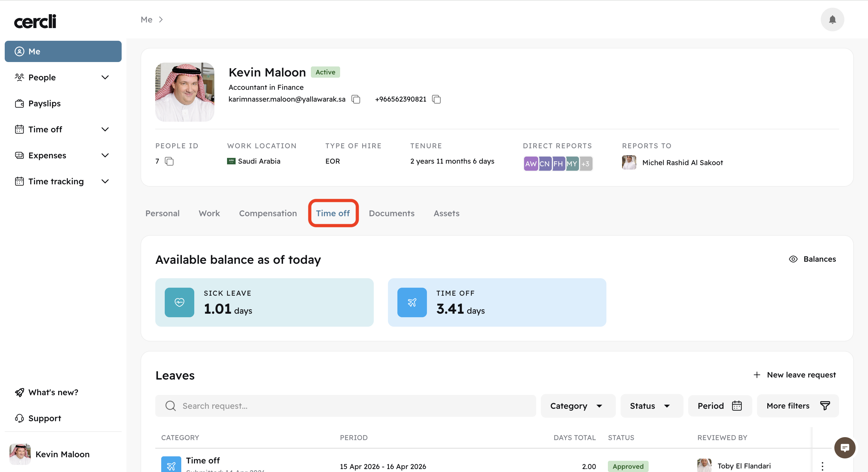
Task: Open More filters options
Action: pyautogui.click(x=797, y=406)
